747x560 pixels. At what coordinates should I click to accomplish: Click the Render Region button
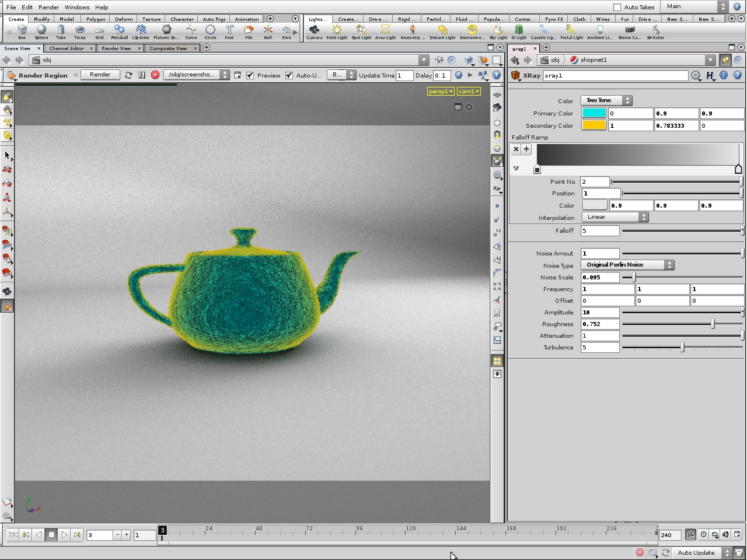pyautogui.click(x=43, y=75)
